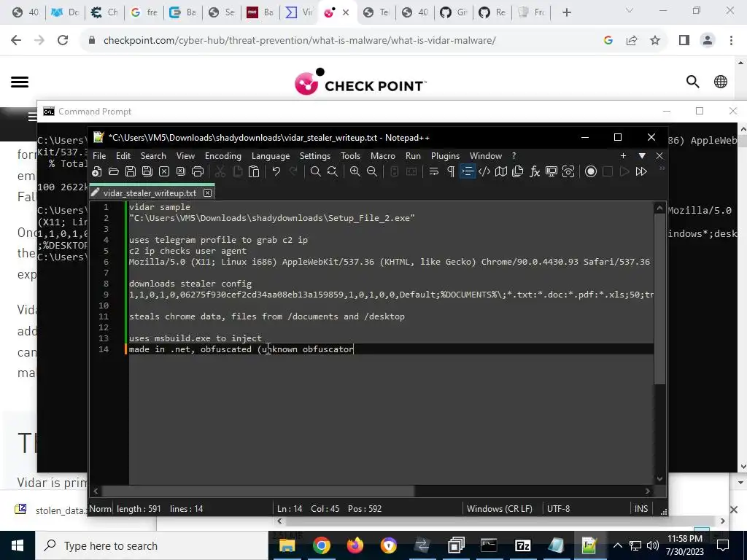Print the document from Notepad++ toolbar
747x560 pixels.
(x=198, y=171)
